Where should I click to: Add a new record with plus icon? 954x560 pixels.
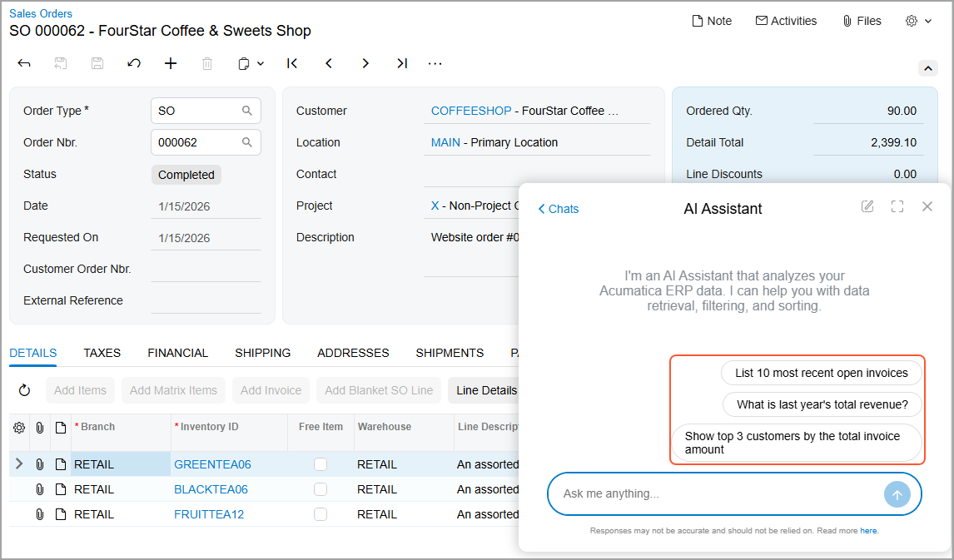pos(171,63)
